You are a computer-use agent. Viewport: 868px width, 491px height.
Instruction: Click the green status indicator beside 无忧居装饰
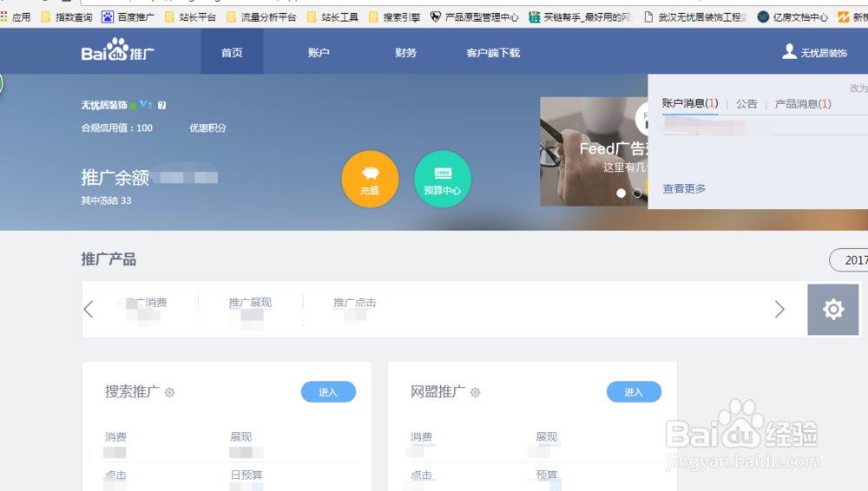133,105
